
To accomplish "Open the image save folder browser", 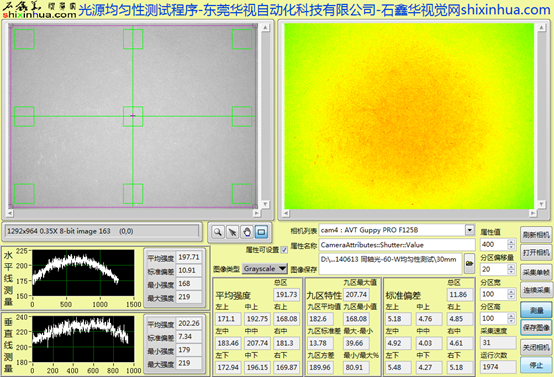I will click(469, 263).
